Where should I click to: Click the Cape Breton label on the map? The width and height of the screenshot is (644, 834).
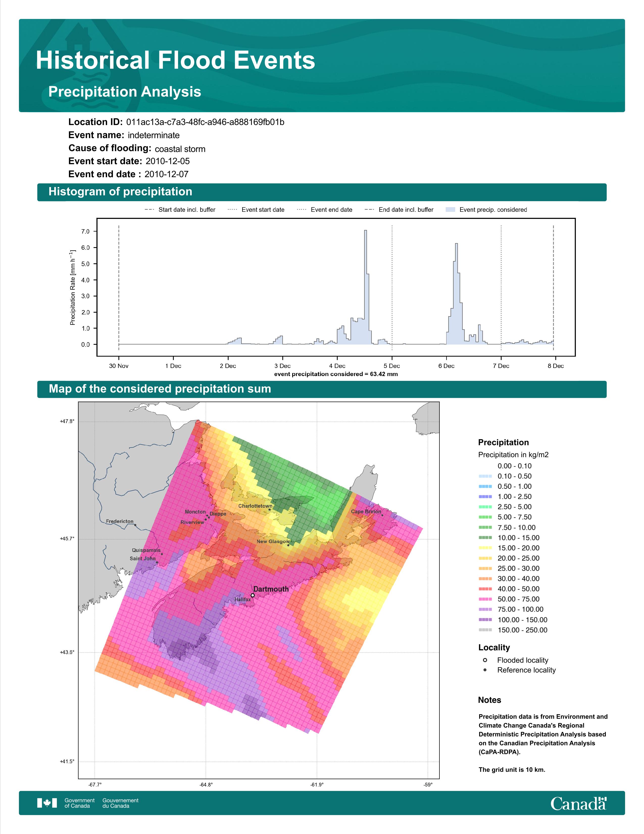pyautogui.click(x=366, y=511)
